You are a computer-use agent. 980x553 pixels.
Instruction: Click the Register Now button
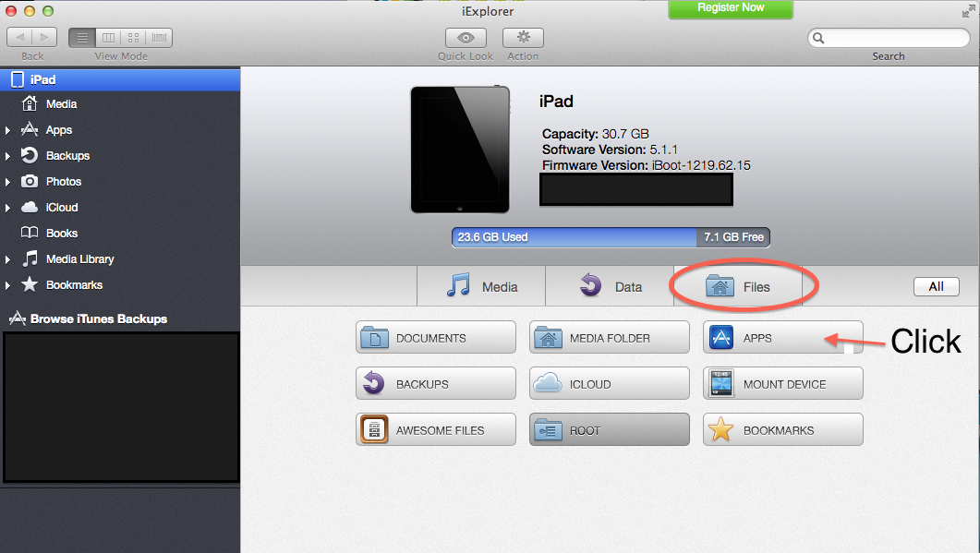pos(731,8)
